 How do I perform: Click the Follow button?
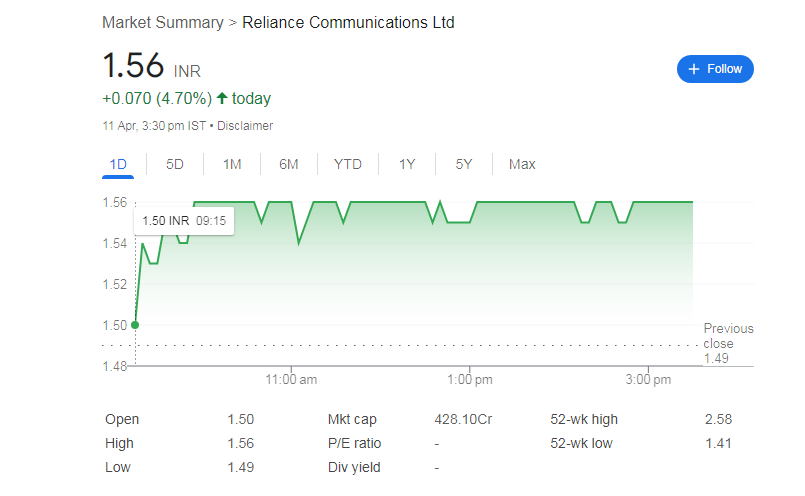coord(715,69)
